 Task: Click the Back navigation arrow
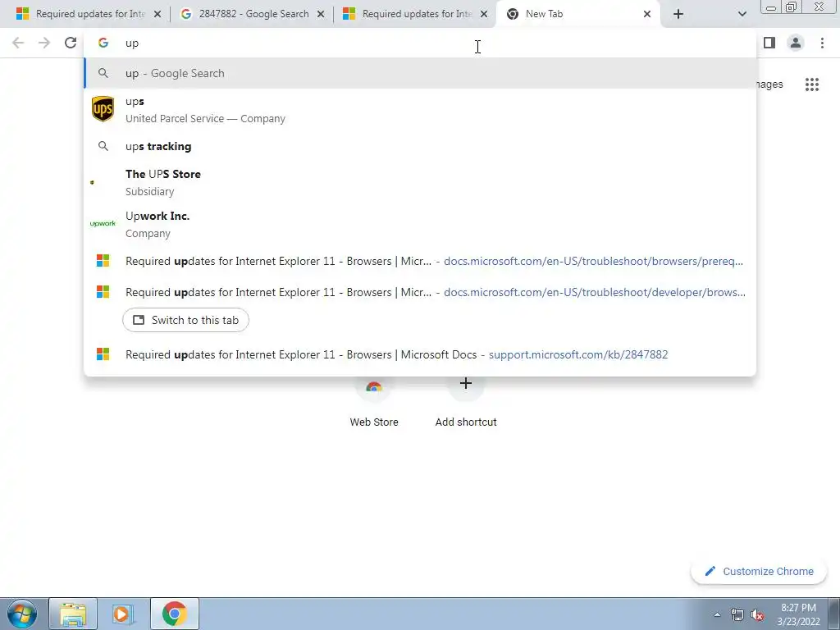(x=18, y=43)
